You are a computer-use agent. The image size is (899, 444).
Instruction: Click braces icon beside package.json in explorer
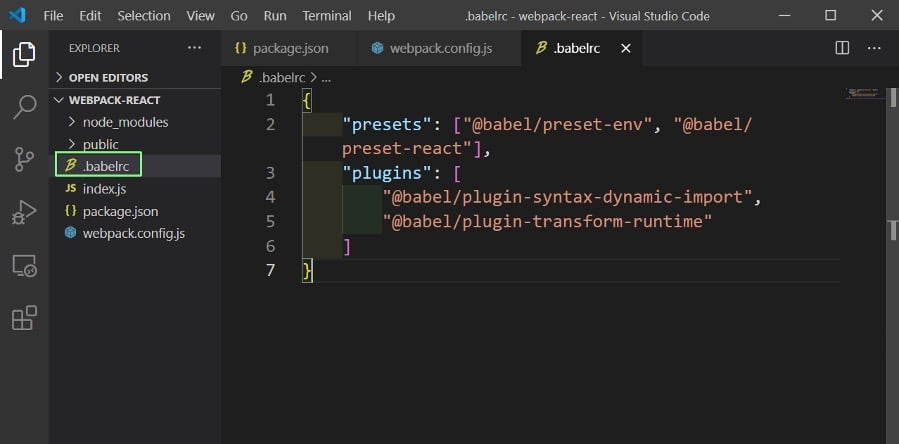(71, 211)
